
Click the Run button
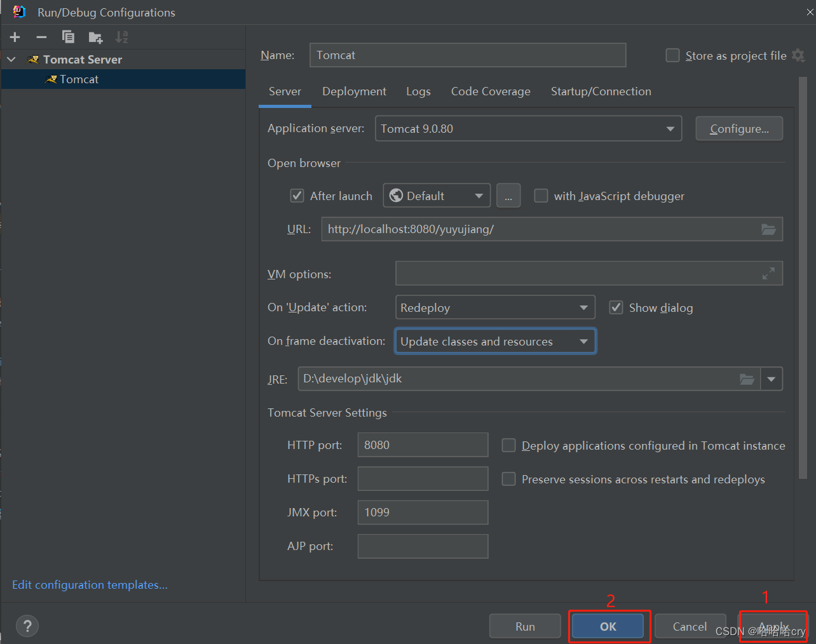pos(525,626)
